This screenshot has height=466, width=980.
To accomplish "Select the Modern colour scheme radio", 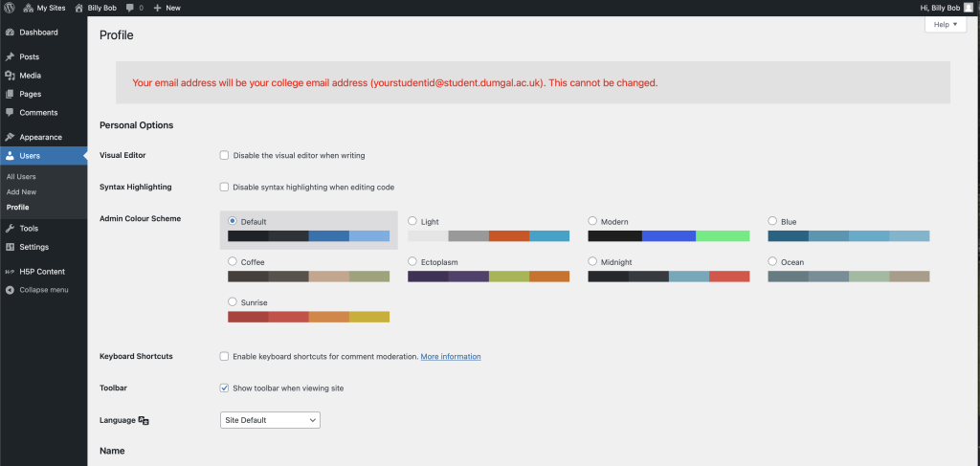I will [592, 221].
